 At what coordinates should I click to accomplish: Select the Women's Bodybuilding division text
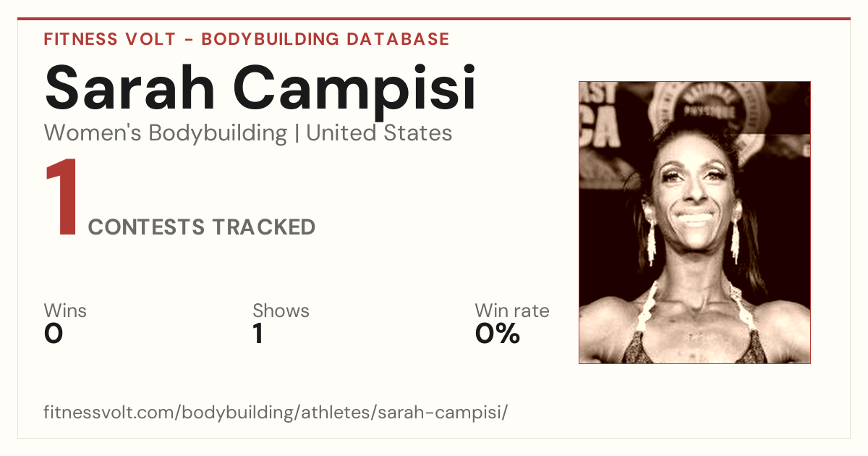coord(166,133)
